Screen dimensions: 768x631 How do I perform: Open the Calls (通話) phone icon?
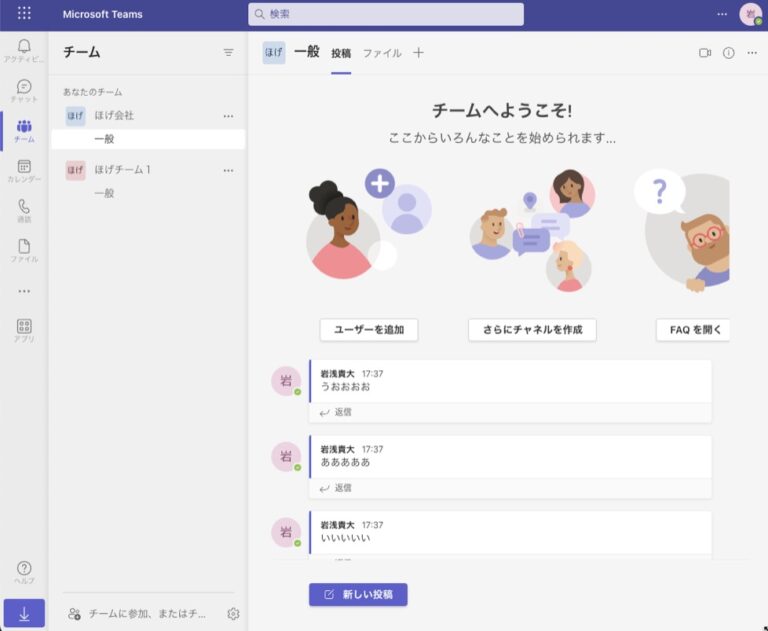coord(24,211)
